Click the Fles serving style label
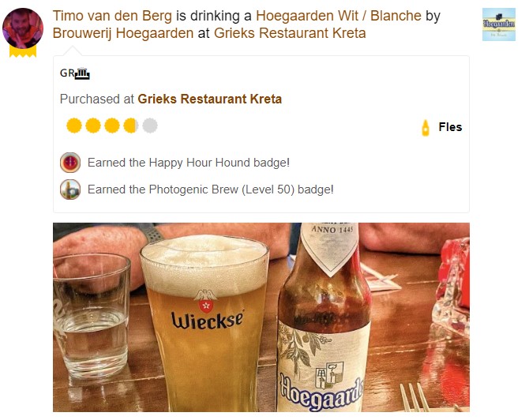 coord(450,127)
